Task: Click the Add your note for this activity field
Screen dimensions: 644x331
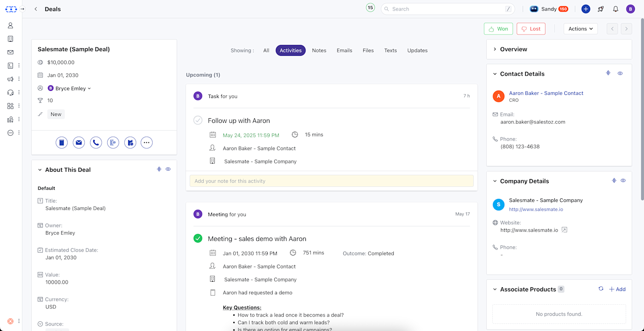Action: [x=332, y=181]
